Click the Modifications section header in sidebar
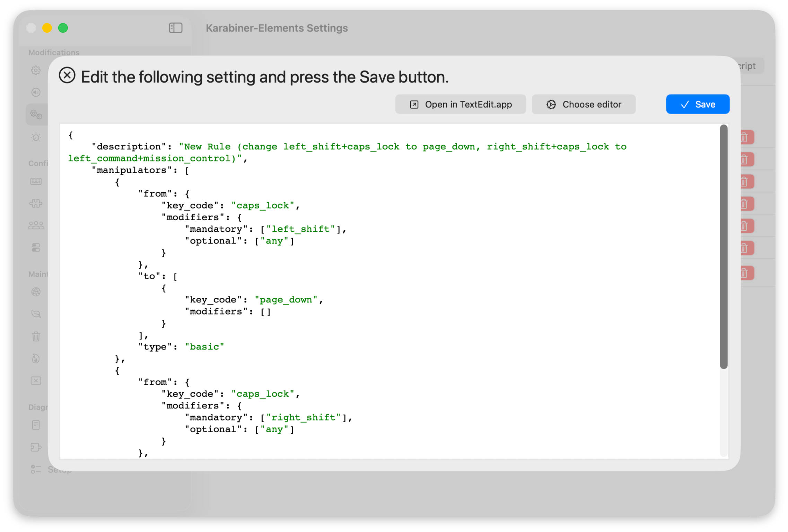The width and height of the screenshot is (788, 532). [x=54, y=52]
